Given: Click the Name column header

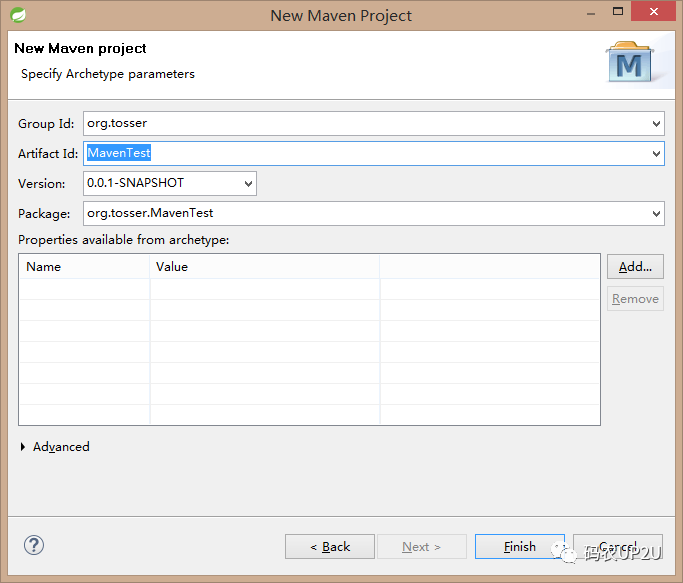Looking at the screenshot, I should coord(84,267).
